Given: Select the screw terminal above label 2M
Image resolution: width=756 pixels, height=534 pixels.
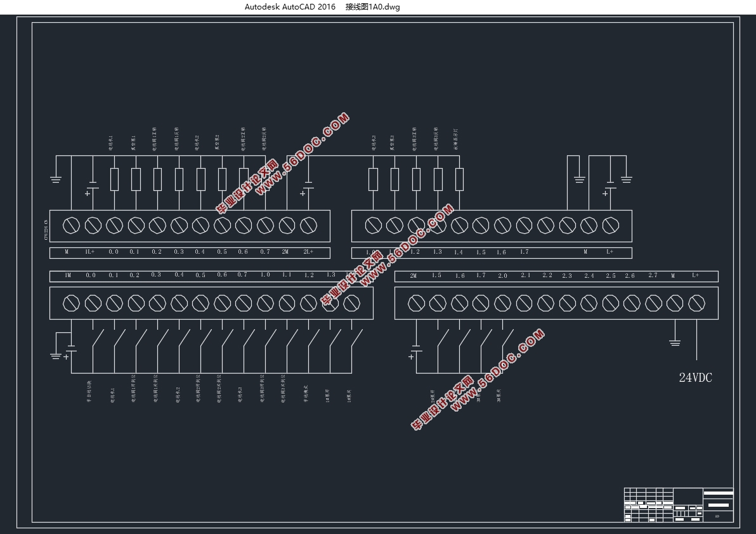Looking at the screenshot, I should pos(287,225).
